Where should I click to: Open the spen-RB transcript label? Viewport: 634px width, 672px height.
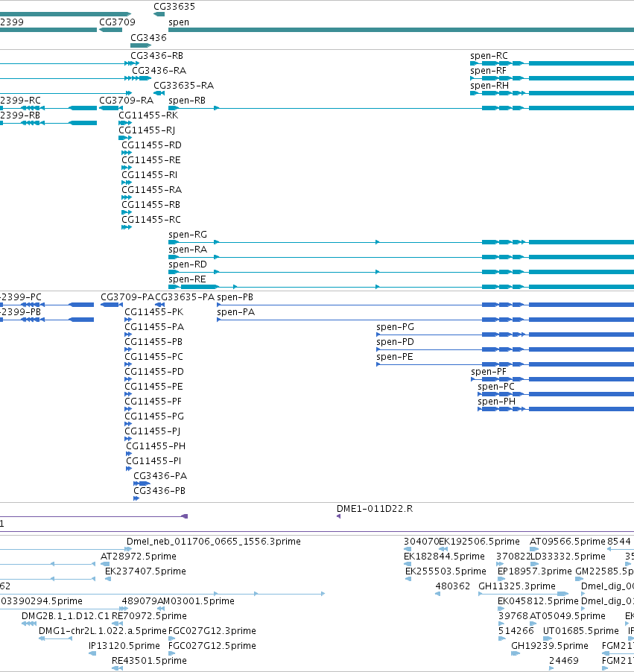(187, 101)
